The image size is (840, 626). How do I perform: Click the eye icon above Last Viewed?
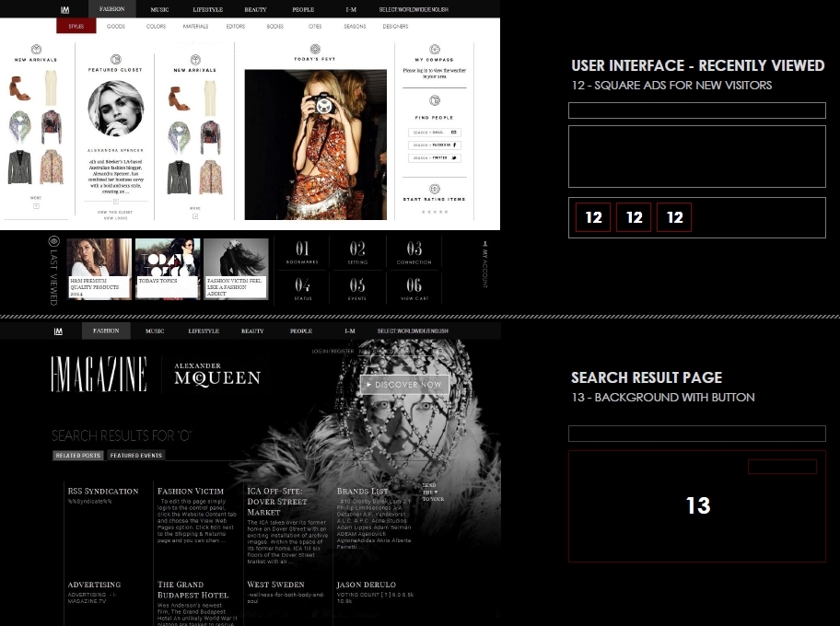[53, 241]
